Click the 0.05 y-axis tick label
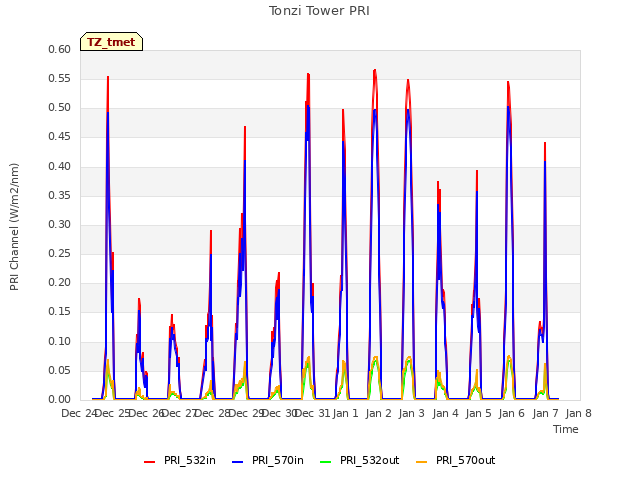The width and height of the screenshot is (640, 480). [60, 370]
